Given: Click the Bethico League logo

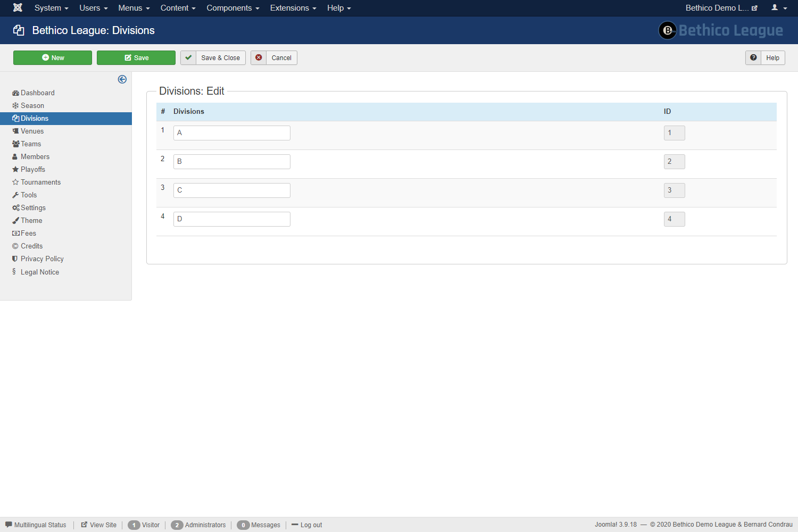Looking at the screenshot, I should coord(720,30).
